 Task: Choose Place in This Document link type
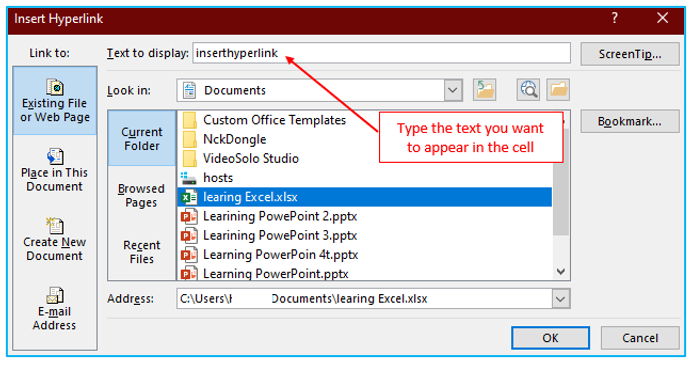point(55,170)
